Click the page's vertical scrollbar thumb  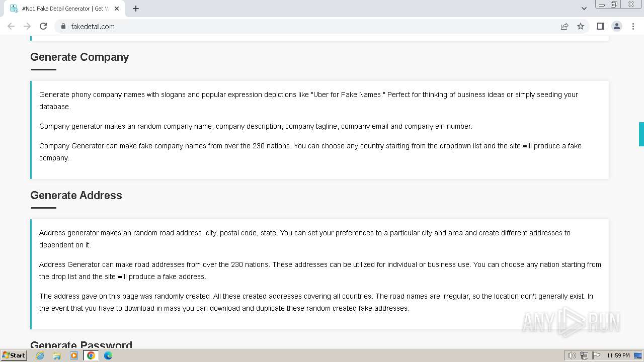coord(641,134)
